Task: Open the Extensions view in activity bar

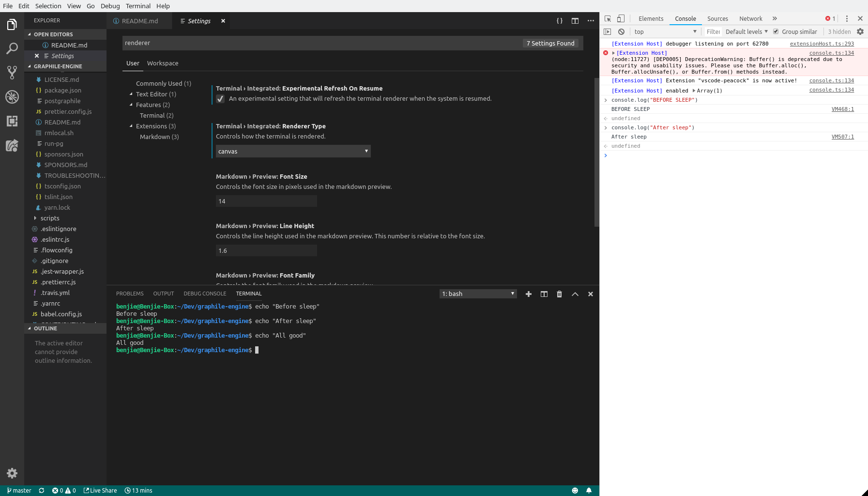Action: point(12,121)
